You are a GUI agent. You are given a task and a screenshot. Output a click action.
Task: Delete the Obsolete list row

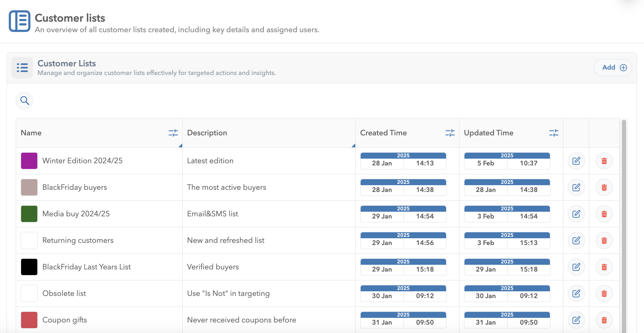(604, 293)
